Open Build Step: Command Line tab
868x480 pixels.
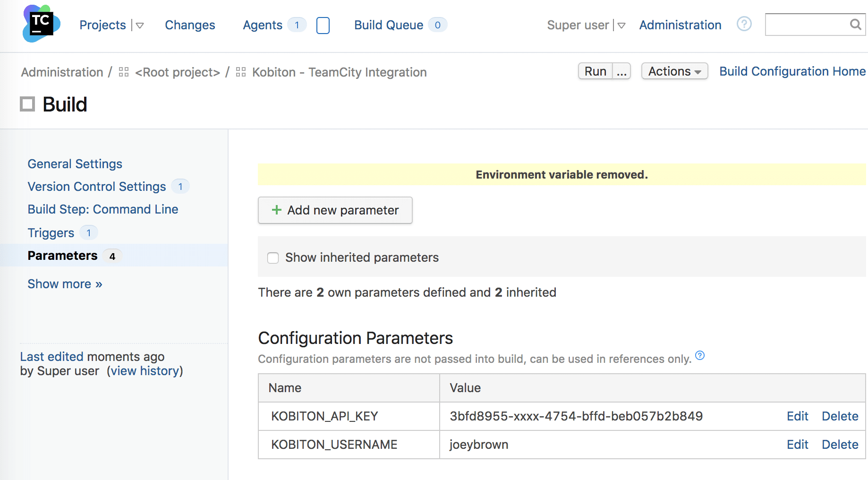103,209
